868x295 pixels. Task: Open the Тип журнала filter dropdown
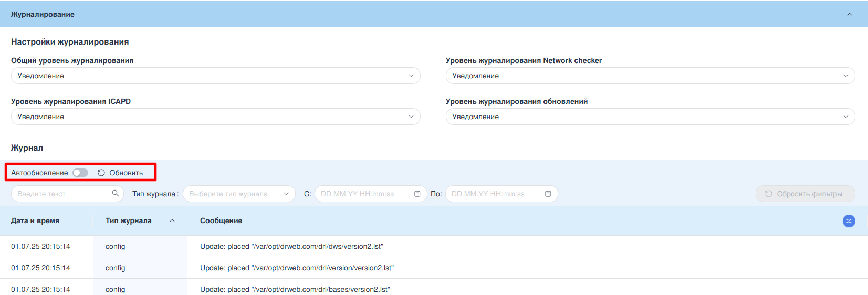[x=239, y=194]
